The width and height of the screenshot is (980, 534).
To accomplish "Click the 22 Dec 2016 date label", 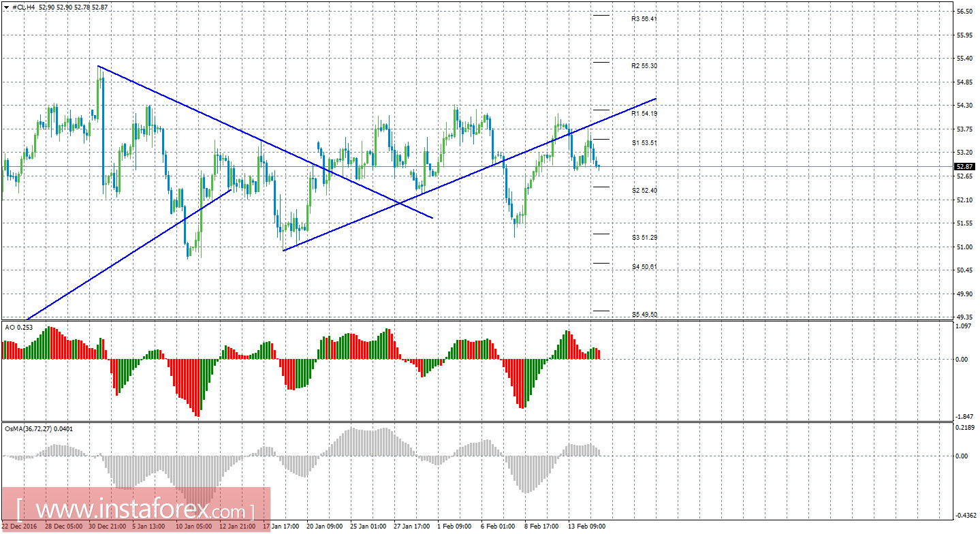I will 20,527.
